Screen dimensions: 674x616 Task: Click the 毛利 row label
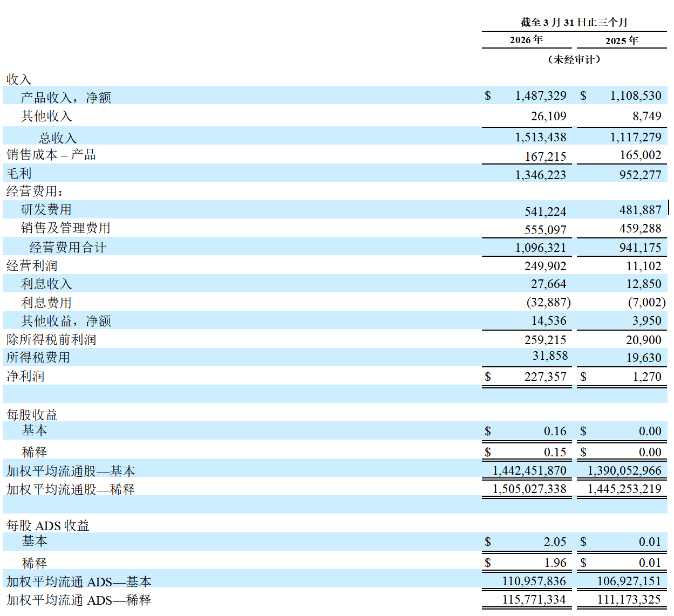[x=19, y=173]
